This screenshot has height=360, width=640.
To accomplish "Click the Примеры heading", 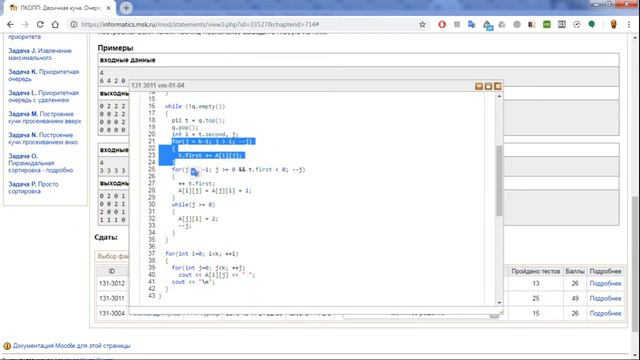I will click(116, 48).
